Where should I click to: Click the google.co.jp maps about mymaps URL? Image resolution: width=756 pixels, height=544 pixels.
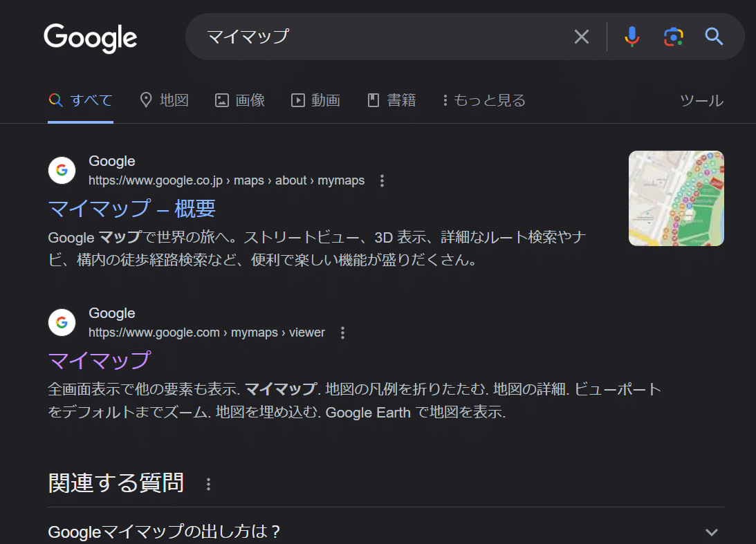point(227,180)
